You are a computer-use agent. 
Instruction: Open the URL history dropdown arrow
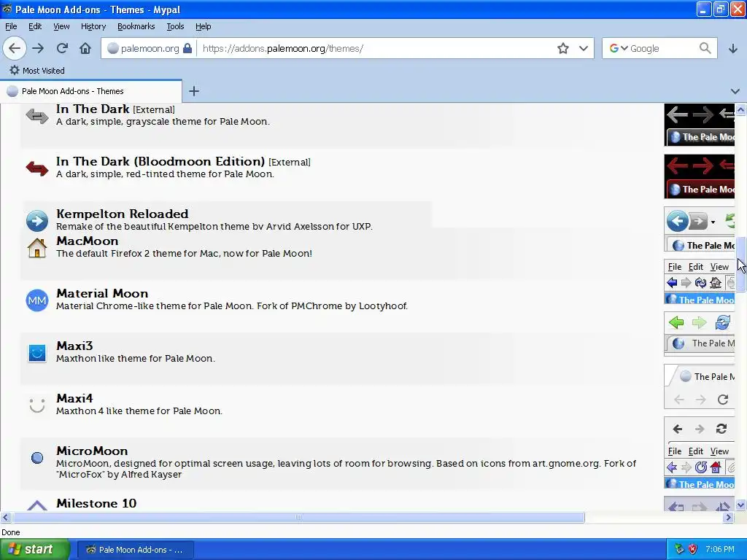584,48
